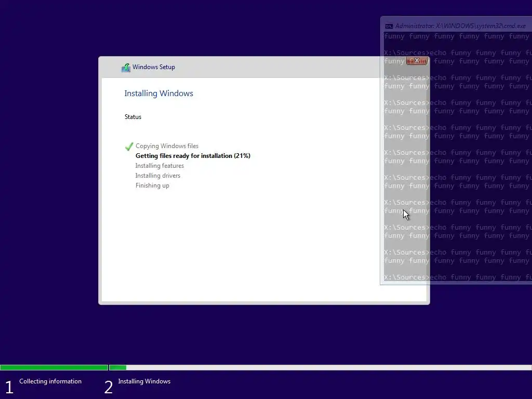
Task: Click the Windows Setup title bar icon
Action: [x=126, y=68]
